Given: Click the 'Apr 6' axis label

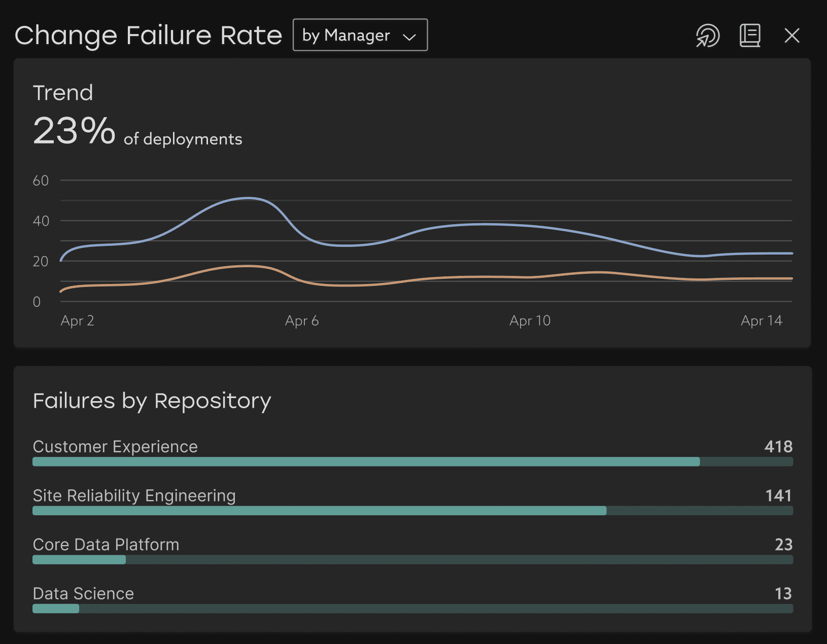Looking at the screenshot, I should [x=302, y=320].
